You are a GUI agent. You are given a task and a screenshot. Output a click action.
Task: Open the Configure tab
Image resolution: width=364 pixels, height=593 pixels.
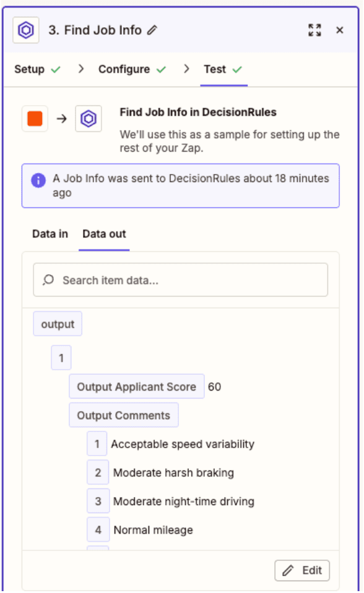(x=132, y=69)
